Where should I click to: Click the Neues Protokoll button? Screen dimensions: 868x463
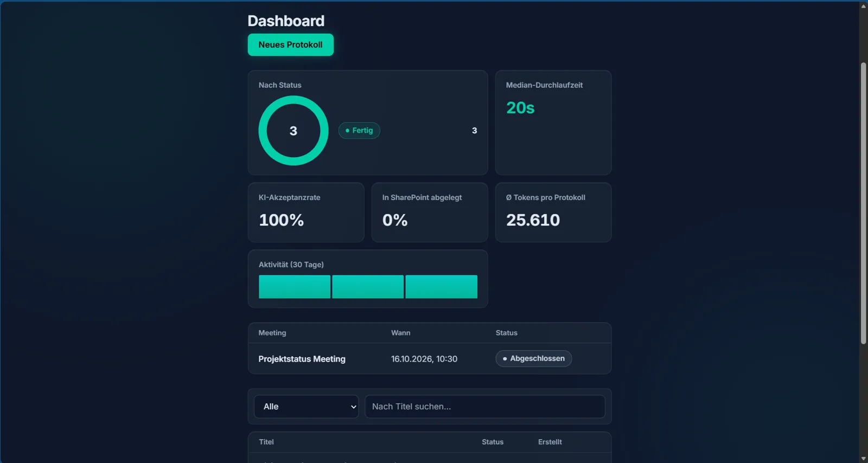point(290,44)
